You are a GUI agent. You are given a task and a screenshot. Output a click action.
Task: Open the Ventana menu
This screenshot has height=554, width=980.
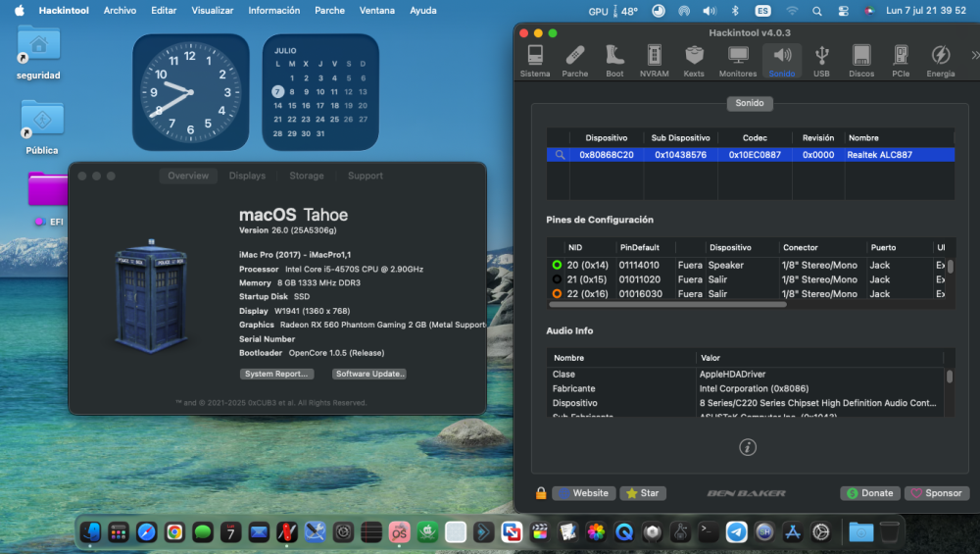377,11
